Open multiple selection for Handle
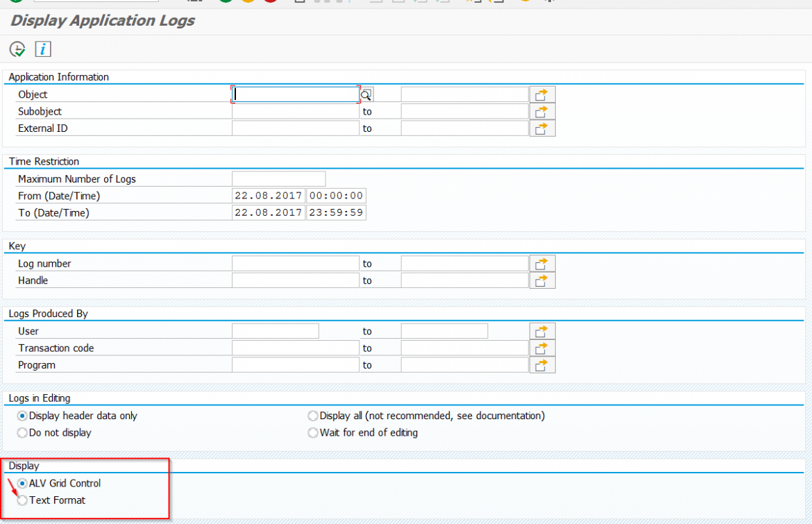 click(542, 280)
